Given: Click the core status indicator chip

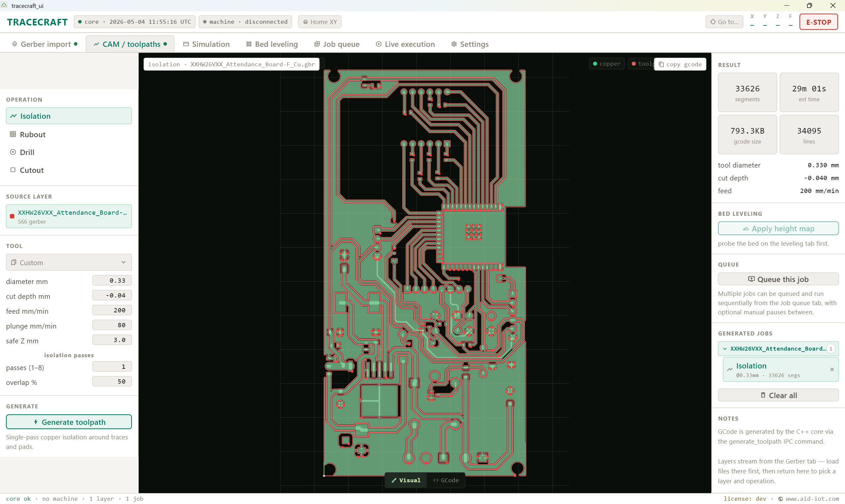Looking at the screenshot, I should point(135,22).
